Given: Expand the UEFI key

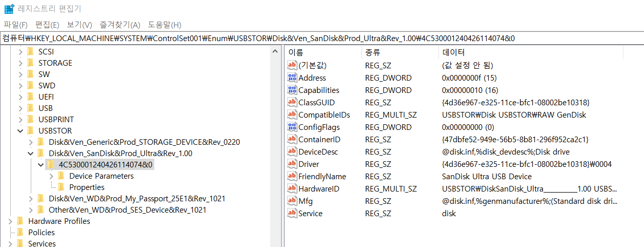Looking at the screenshot, I should [21, 97].
